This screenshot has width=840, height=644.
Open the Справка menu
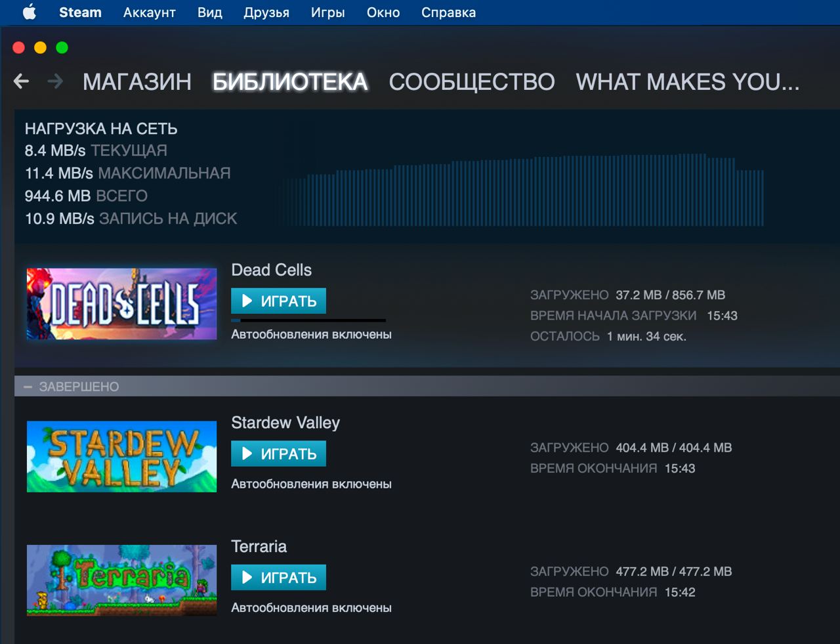449,12
